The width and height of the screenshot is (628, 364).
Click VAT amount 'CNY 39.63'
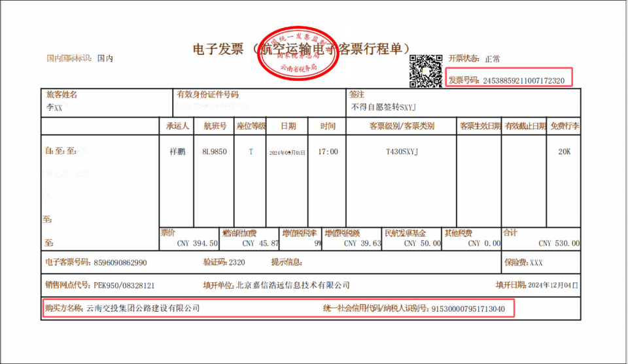pyautogui.click(x=362, y=243)
